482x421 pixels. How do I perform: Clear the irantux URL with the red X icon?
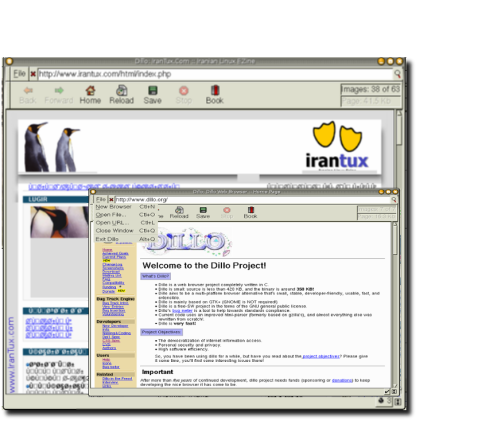pyautogui.click(x=33, y=74)
